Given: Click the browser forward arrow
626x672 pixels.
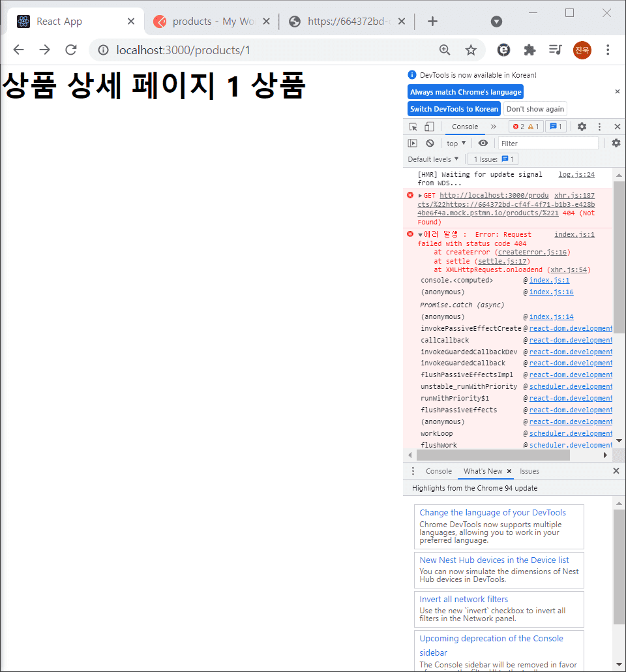Looking at the screenshot, I should click(x=44, y=50).
